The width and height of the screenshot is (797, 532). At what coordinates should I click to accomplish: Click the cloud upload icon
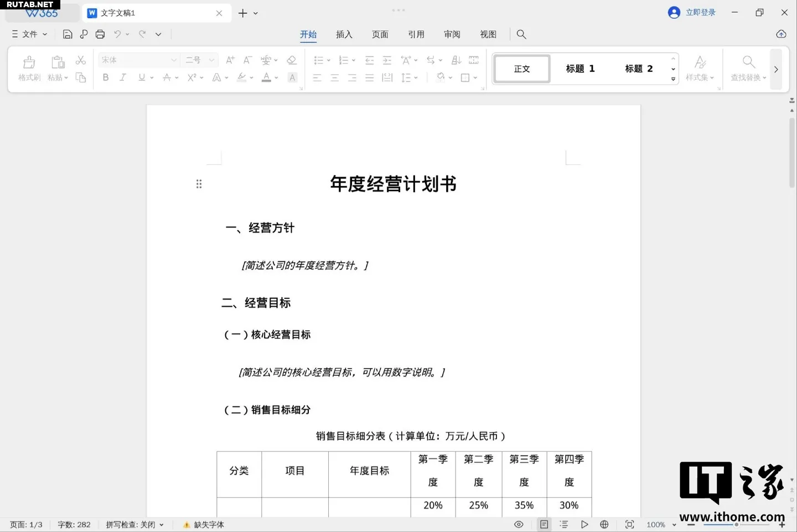click(781, 34)
